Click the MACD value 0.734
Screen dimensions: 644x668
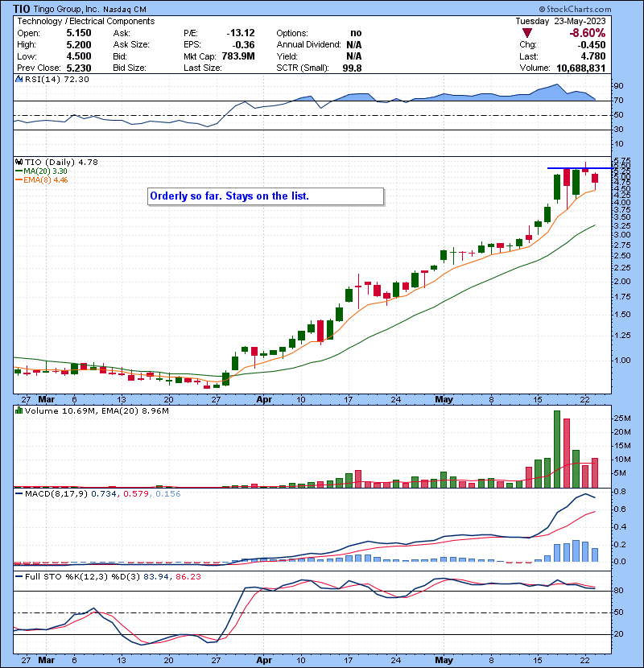coord(104,494)
